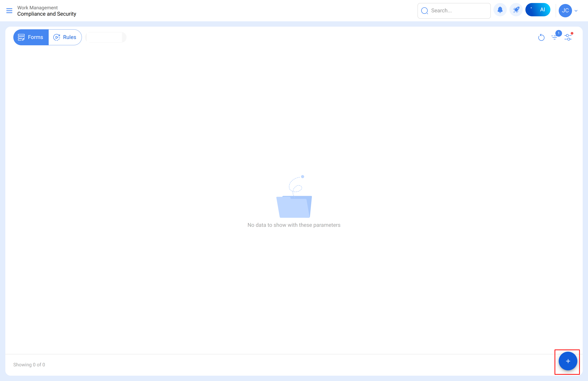Expand the chevron next to JC avatar
Screen dimensions: 588x381
(576, 11)
